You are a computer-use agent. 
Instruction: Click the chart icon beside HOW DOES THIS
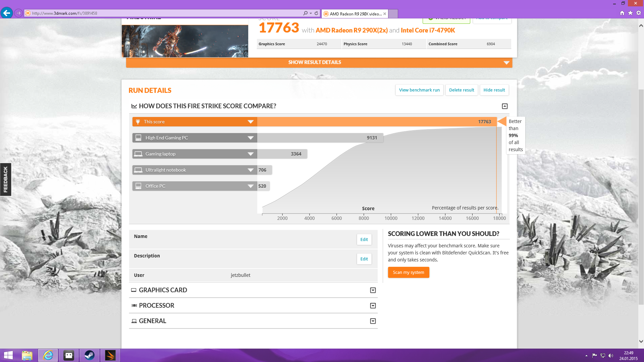point(134,106)
